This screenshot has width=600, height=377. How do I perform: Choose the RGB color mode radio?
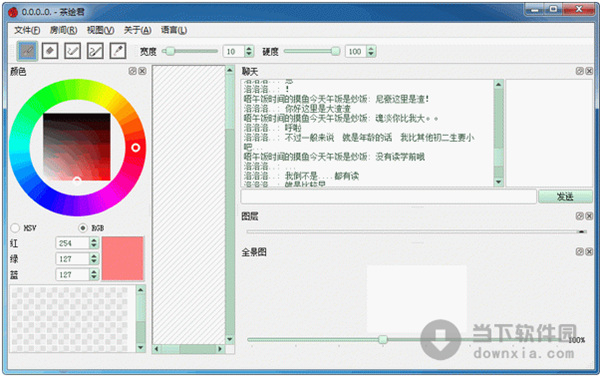coord(83,228)
